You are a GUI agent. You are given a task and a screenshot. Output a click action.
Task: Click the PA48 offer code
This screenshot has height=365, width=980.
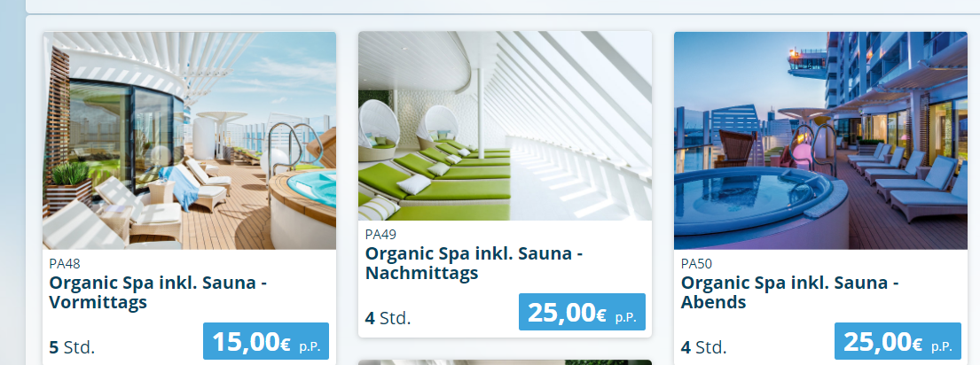pos(65,264)
